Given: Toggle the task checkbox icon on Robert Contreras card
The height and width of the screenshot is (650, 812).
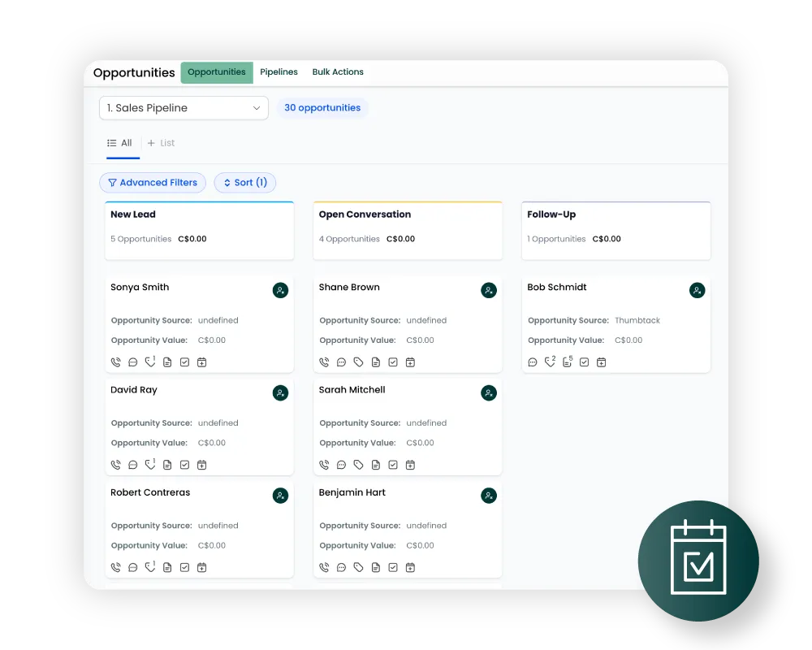Looking at the screenshot, I should pyautogui.click(x=184, y=568).
